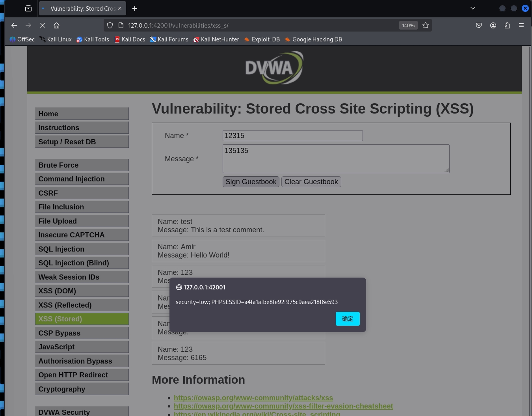Click the 140% zoom level indicator
The image size is (532, 416).
click(x=408, y=25)
